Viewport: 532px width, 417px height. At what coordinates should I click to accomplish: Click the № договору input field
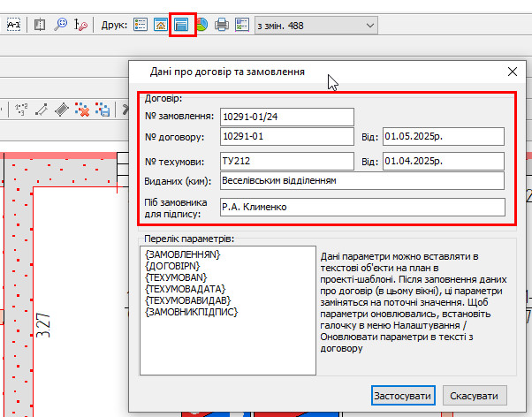(x=286, y=137)
